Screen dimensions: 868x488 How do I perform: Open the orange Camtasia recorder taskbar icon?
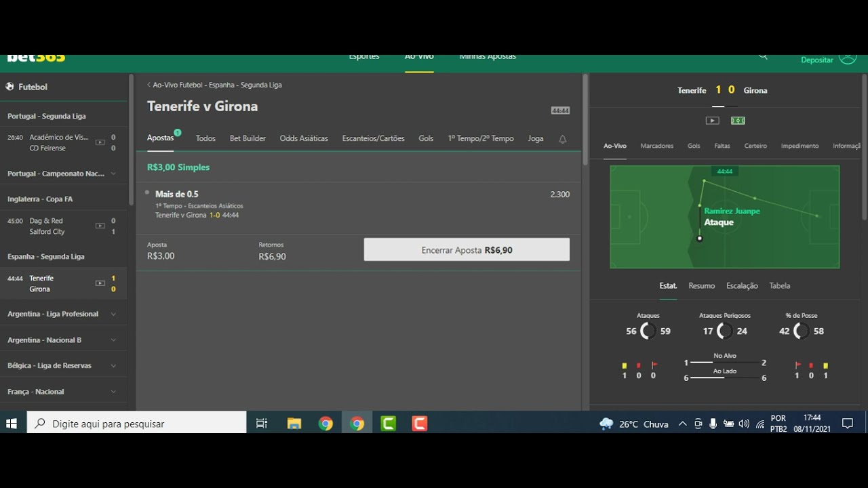[420, 424]
